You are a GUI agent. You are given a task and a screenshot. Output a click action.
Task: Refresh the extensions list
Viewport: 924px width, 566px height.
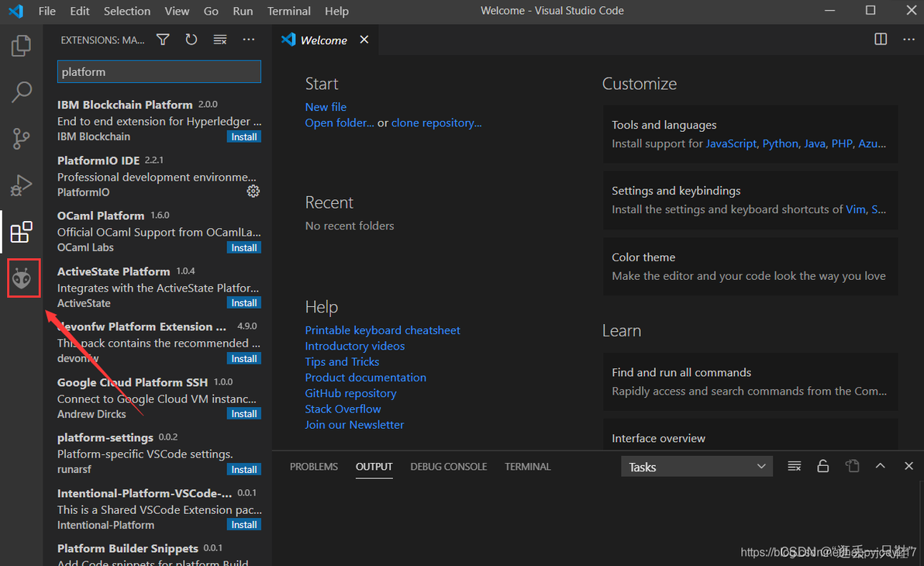tap(191, 40)
